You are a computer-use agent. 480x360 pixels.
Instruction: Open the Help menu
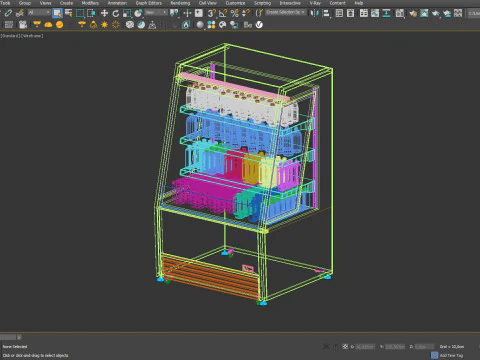[x=359, y=3]
